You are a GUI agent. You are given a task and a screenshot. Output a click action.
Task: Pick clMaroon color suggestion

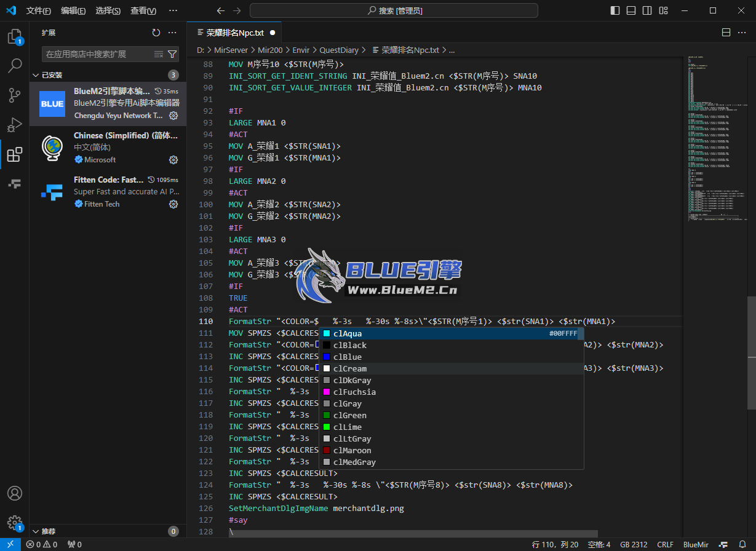pyautogui.click(x=452, y=450)
